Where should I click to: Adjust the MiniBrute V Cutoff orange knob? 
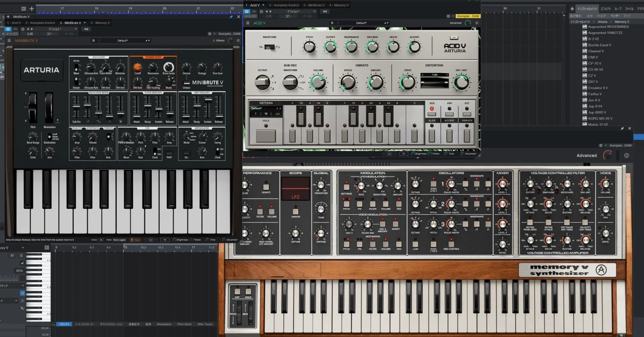[x=138, y=67]
